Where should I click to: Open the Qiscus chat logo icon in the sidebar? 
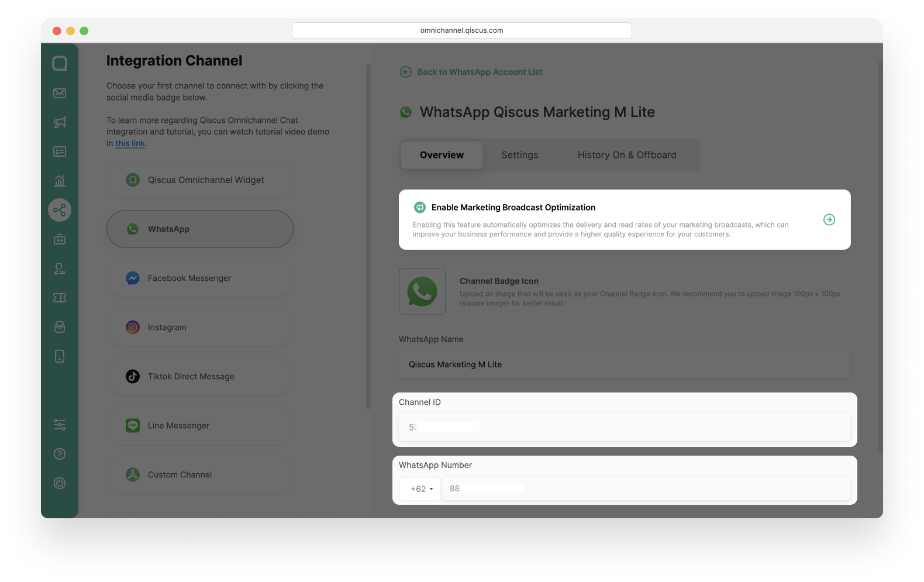click(x=60, y=63)
